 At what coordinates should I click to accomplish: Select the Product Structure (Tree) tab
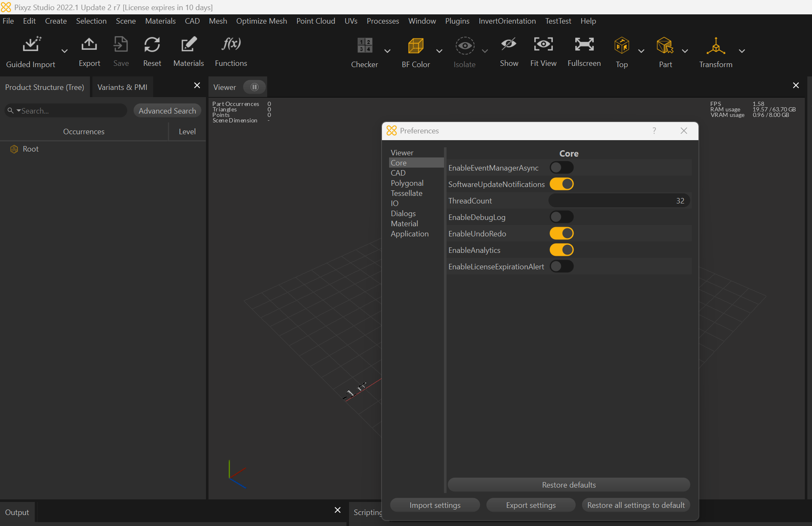[45, 87]
